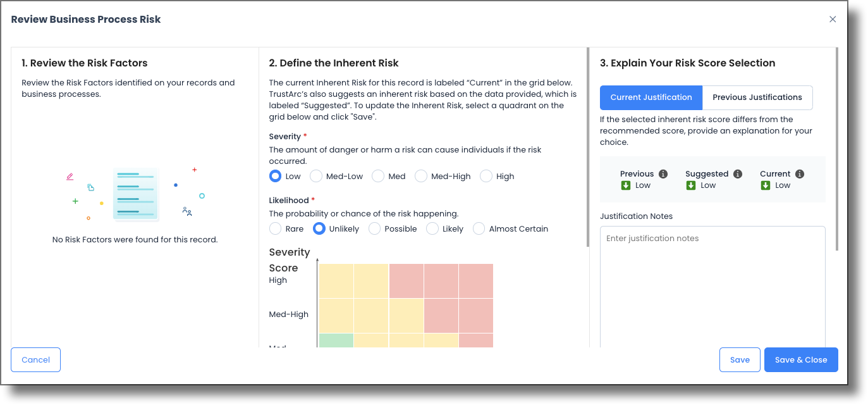Switch to the Current Justification tab
The image size is (868, 405).
(x=651, y=97)
